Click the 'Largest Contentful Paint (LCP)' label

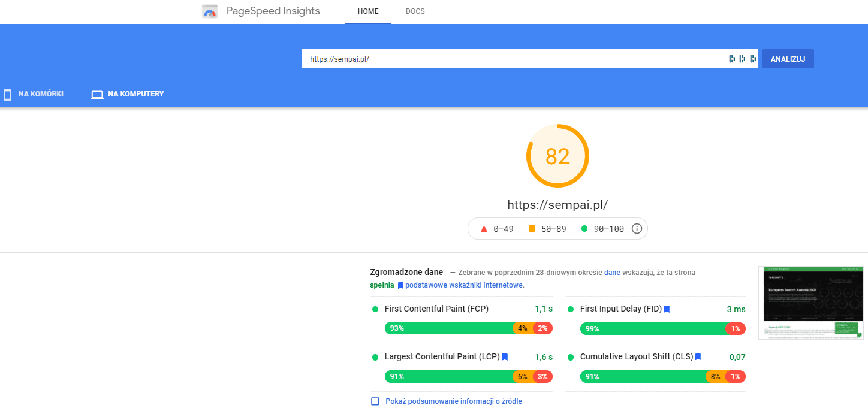click(x=442, y=357)
